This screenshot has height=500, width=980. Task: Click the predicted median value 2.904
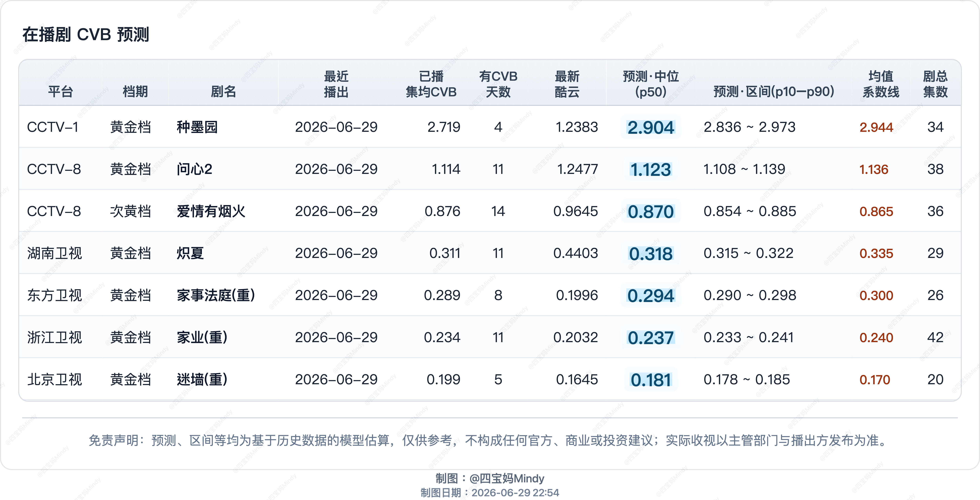coord(651,127)
